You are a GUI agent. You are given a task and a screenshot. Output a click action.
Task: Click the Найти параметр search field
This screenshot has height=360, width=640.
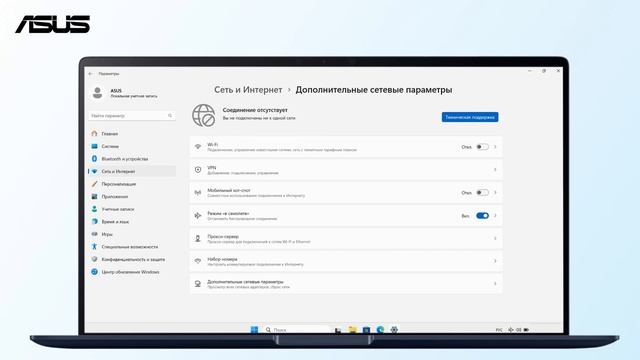pyautogui.click(x=132, y=116)
